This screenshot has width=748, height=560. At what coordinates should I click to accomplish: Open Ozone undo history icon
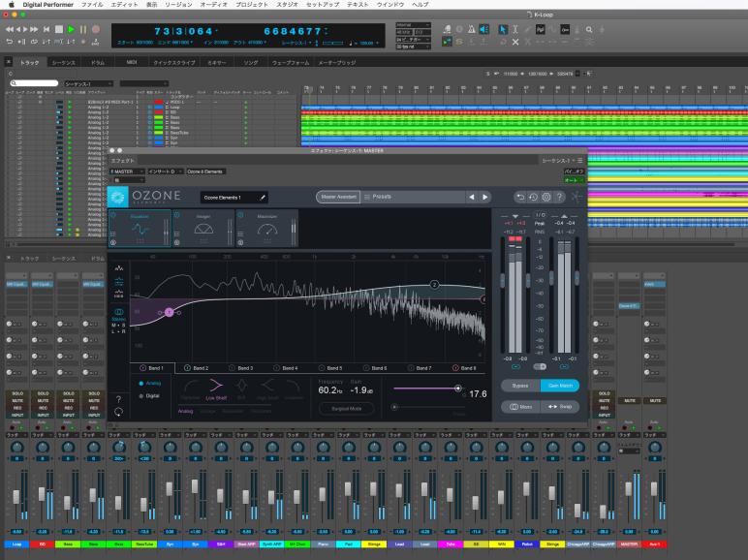coord(533,197)
